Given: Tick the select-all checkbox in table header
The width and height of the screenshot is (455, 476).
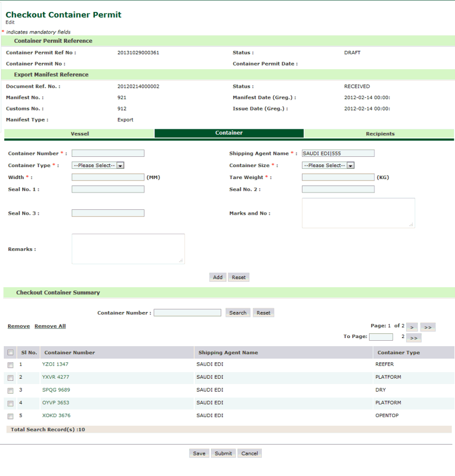Looking at the screenshot, I should pos(10,353).
